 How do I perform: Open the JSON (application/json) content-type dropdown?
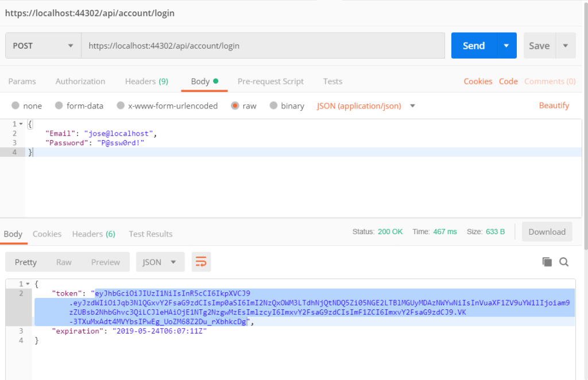(365, 106)
